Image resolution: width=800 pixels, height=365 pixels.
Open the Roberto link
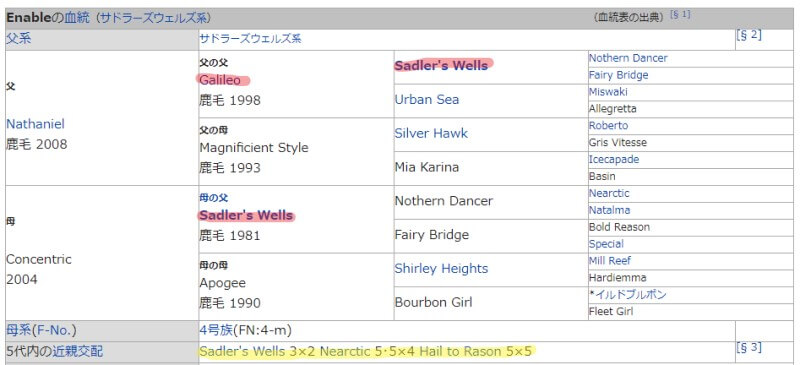609,126
